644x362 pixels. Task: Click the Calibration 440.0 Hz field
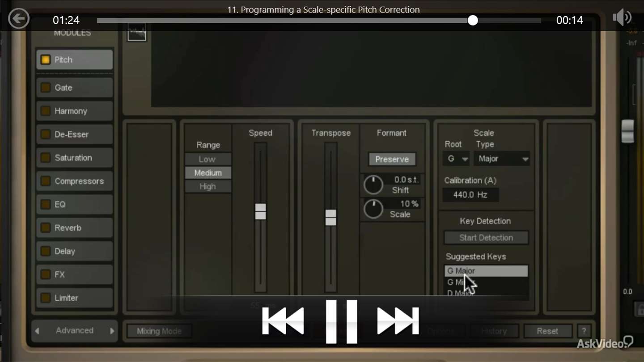(470, 195)
